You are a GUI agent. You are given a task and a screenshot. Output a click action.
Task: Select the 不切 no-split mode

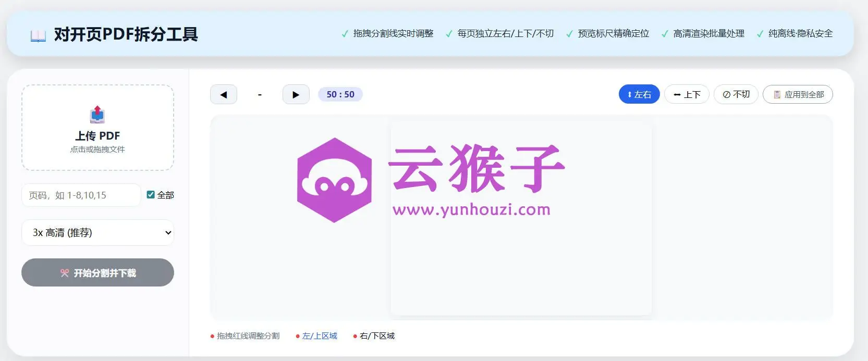(x=736, y=94)
